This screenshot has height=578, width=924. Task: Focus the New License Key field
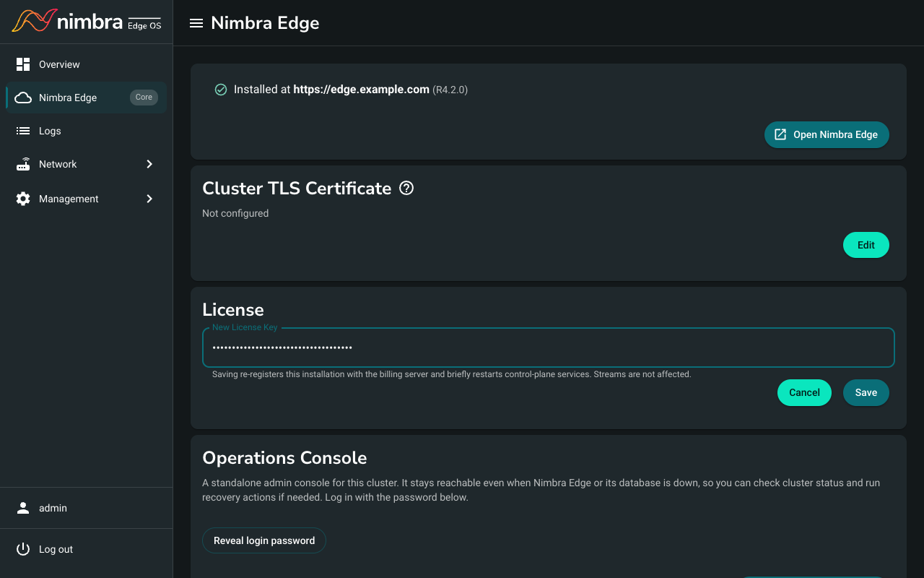click(549, 348)
